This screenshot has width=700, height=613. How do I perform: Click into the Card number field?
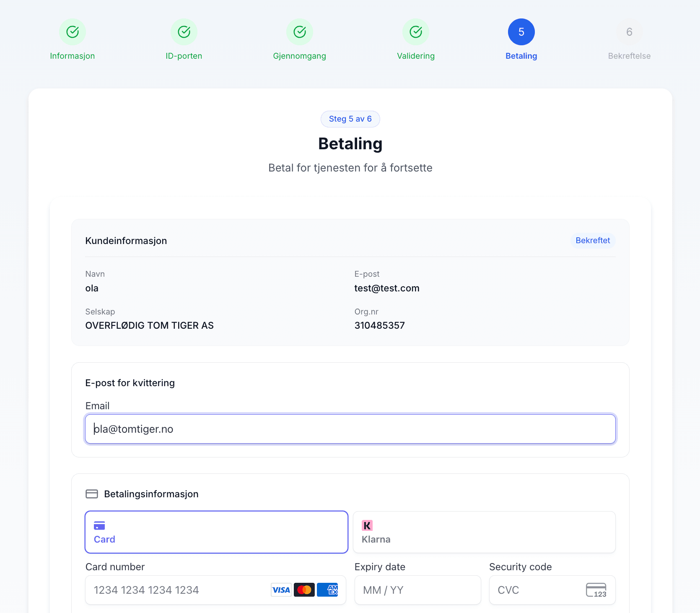[176, 590]
